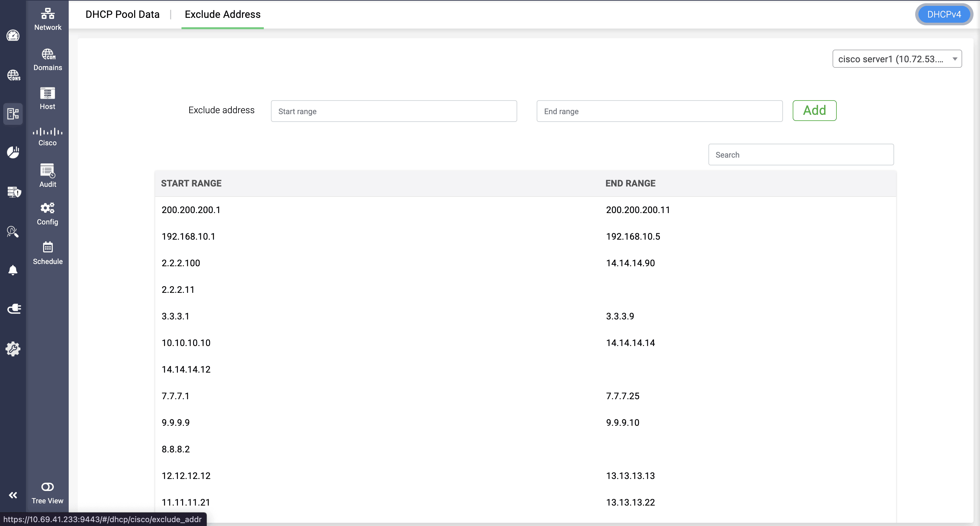
Task: Click the dashboard gauge icon
Action: [13, 36]
